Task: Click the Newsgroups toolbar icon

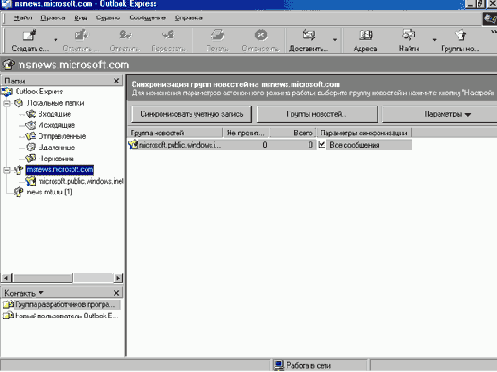Action: [460, 35]
